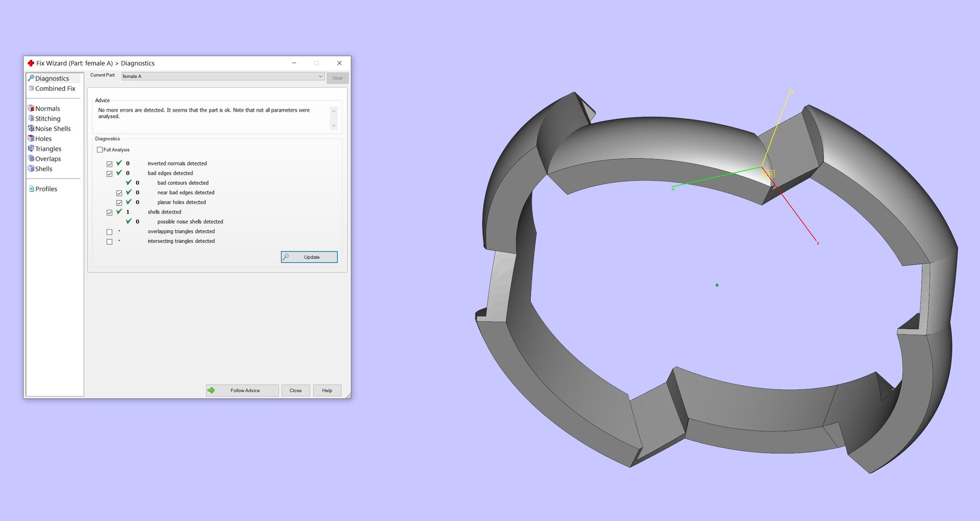Viewport: 980px width, 521px height.
Task: Click the Stitching icon
Action: point(31,118)
